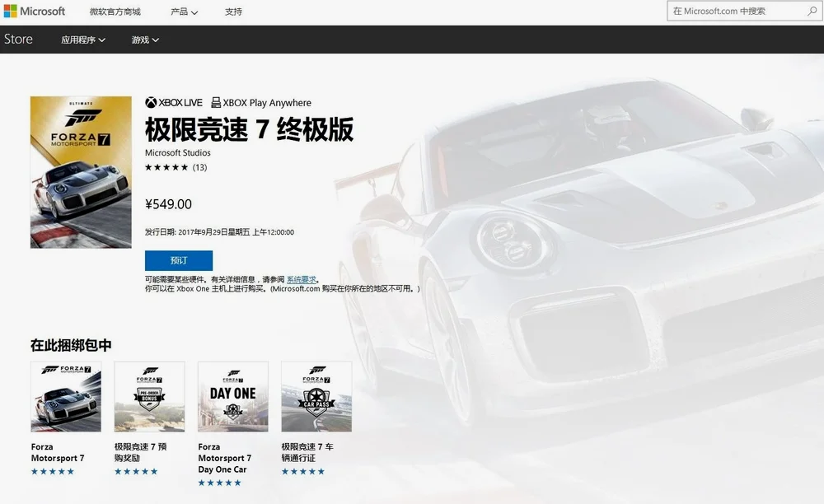Image resolution: width=824 pixels, height=504 pixels.
Task: Expand the 游戏 dropdown in Store bar
Action: click(145, 40)
